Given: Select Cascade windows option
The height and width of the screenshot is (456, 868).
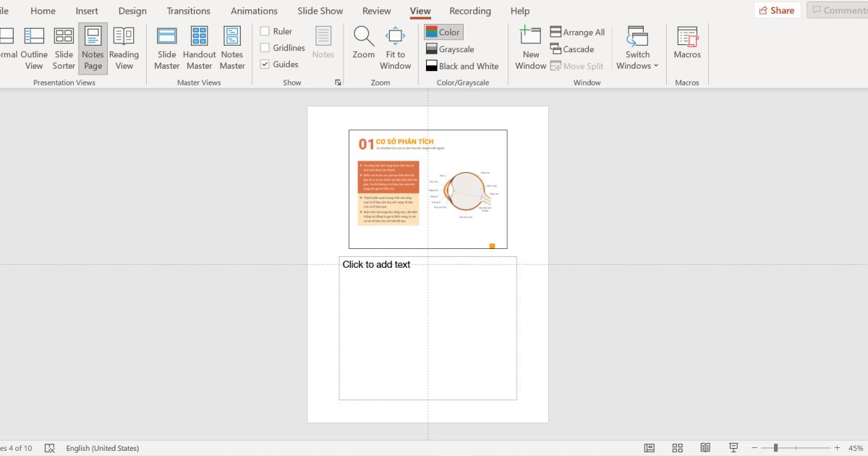Looking at the screenshot, I should point(571,49).
